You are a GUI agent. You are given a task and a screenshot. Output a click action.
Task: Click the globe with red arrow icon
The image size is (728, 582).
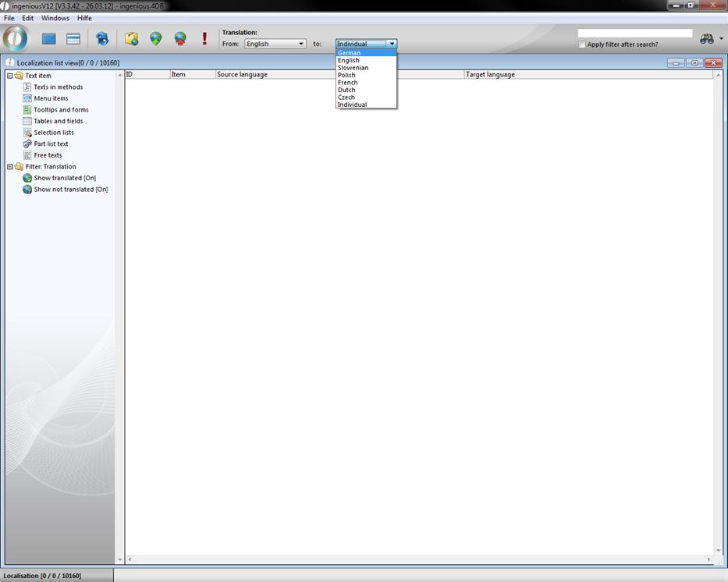180,38
